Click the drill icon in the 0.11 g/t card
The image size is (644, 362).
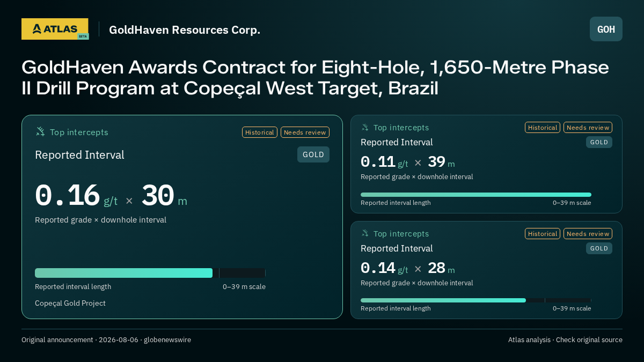coord(365,127)
